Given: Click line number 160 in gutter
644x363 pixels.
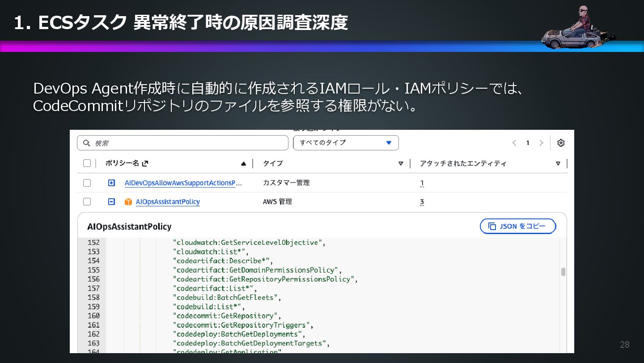Looking at the screenshot, I should point(93,316).
